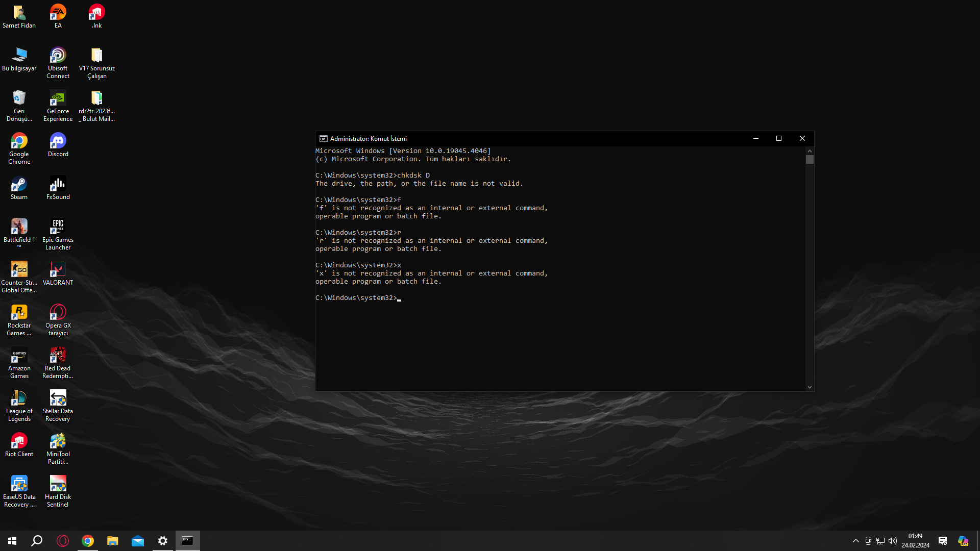Click the Copilot icon in taskbar

963,541
